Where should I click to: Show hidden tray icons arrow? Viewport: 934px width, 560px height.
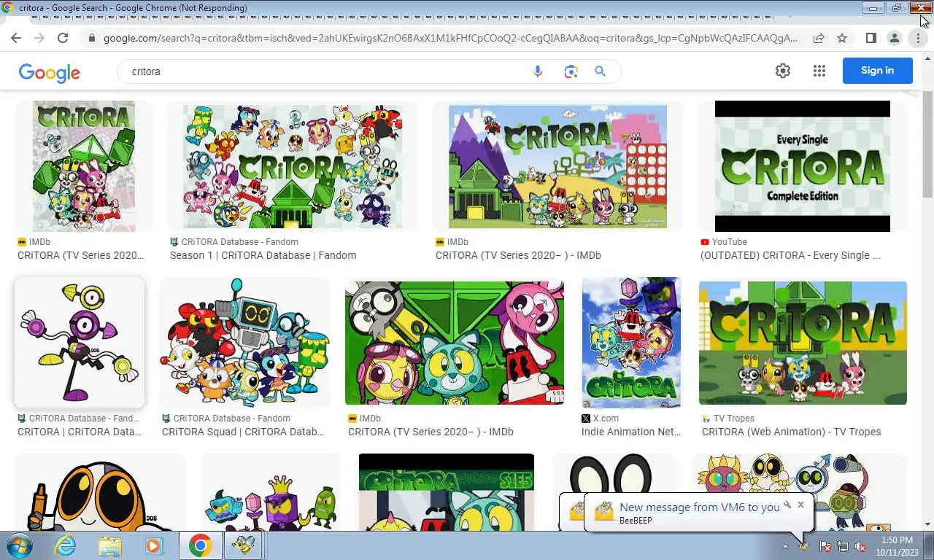tap(786, 546)
